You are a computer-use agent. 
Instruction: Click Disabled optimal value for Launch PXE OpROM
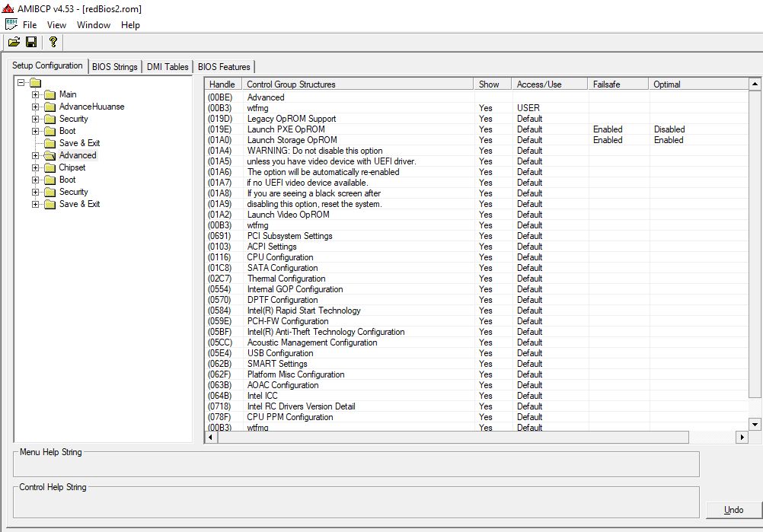(x=669, y=129)
